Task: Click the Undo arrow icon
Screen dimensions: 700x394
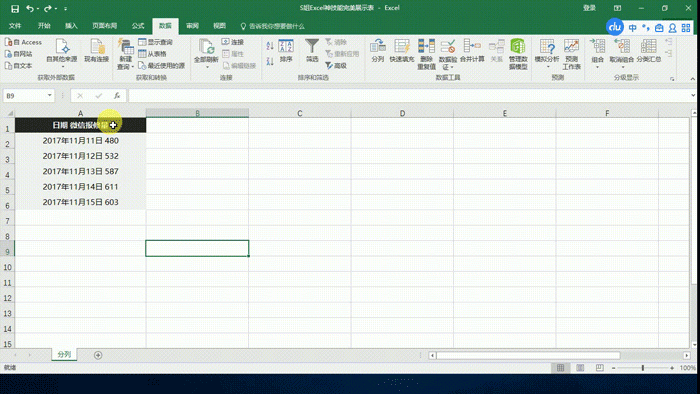Action: click(30, 8)
